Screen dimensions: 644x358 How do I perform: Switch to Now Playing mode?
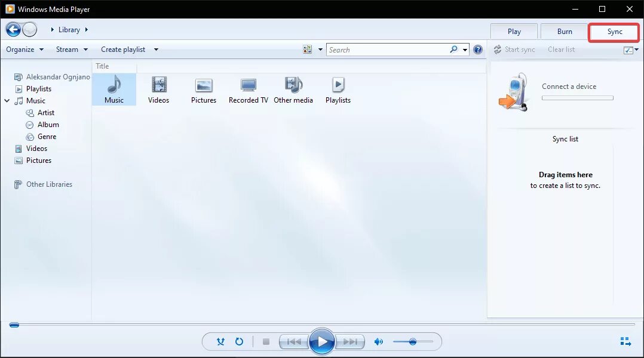point(625,341)
